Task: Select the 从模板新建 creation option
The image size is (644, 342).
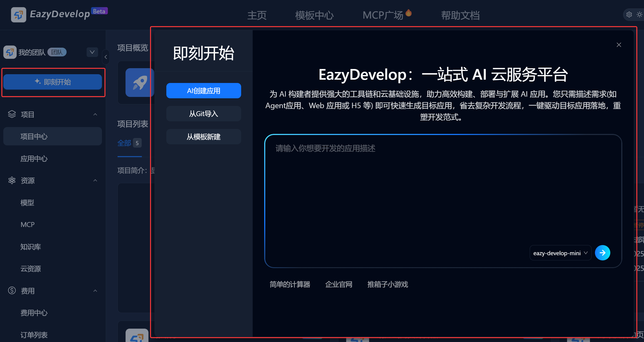Action: (x=204, y=137)
